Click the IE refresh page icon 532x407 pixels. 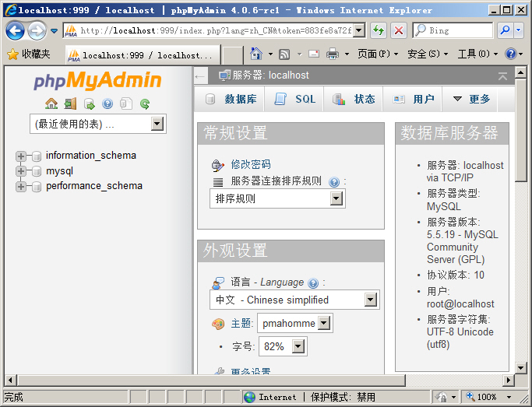coord(379,31)
